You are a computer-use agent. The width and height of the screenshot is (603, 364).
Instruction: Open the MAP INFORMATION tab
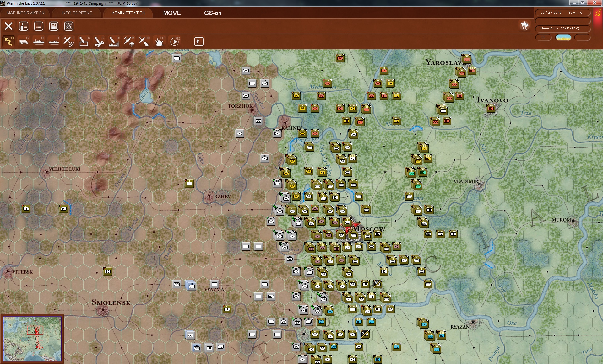click(x=25, y=13)
